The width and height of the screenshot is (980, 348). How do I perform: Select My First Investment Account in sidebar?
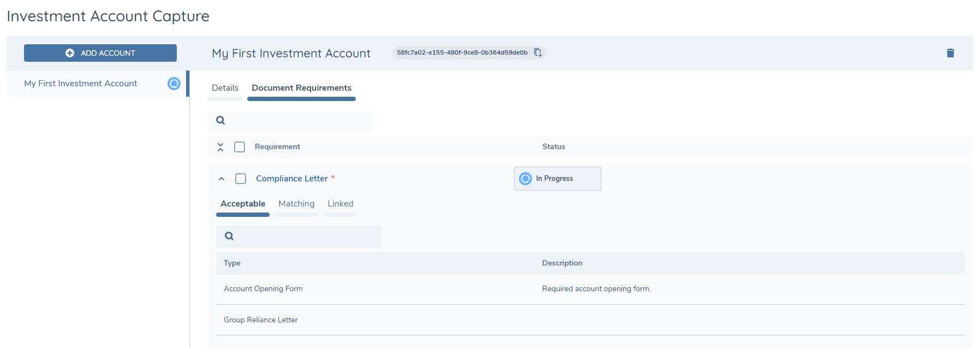pyautogui.click(x=81, y=84)
